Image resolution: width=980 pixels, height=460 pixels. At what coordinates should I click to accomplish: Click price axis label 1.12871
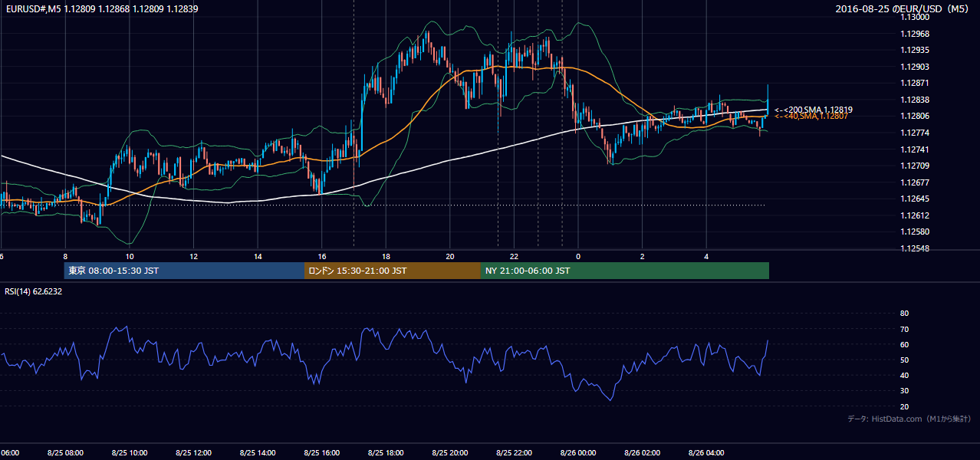[915, 83]
